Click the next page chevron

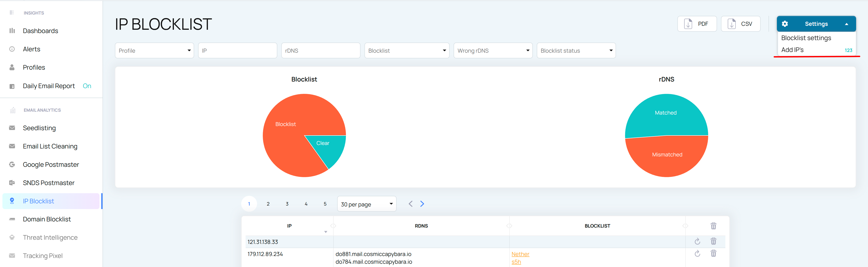(x=422, y=204)
